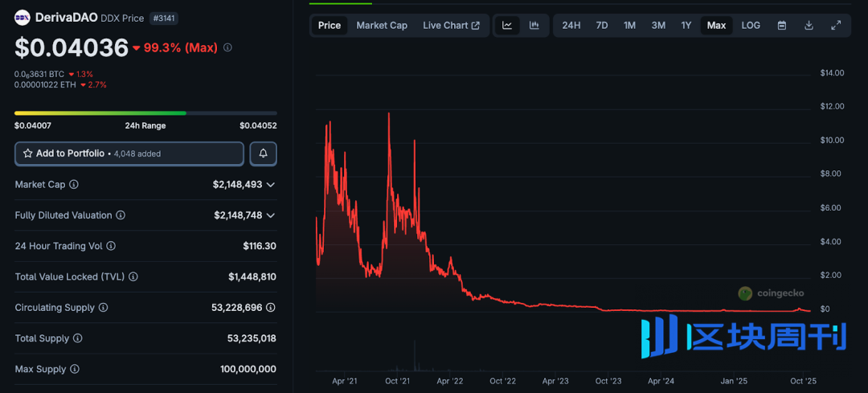Download the chart data

click(x=809, y=26)
